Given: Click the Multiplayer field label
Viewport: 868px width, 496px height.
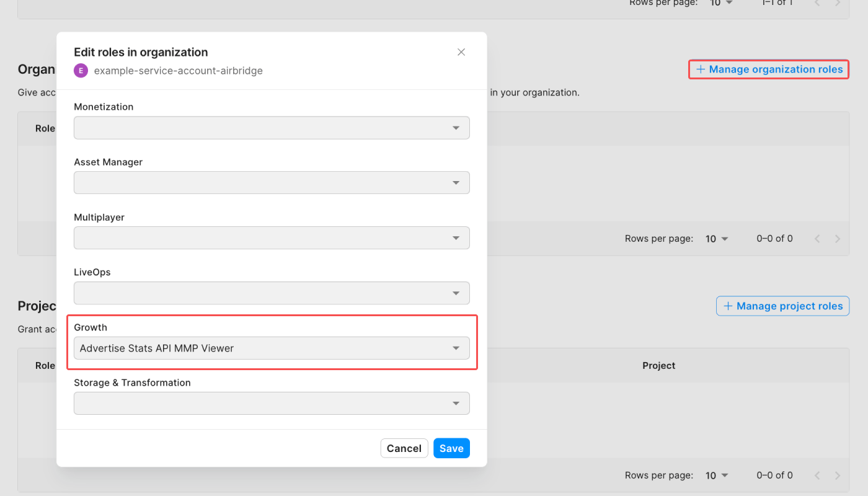Looking at the screenshot, I should point(99,217).
